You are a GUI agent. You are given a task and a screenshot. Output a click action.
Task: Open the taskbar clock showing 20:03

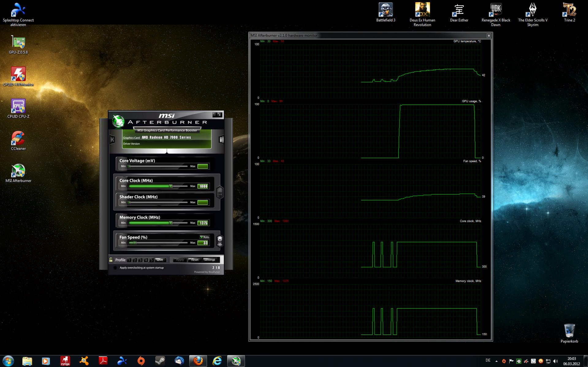point(571,361)
